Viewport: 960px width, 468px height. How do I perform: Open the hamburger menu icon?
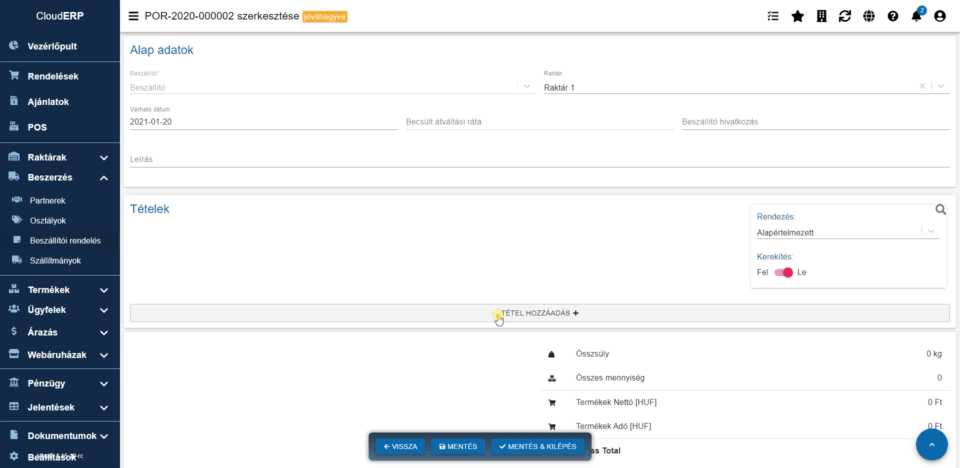(133, 17)
